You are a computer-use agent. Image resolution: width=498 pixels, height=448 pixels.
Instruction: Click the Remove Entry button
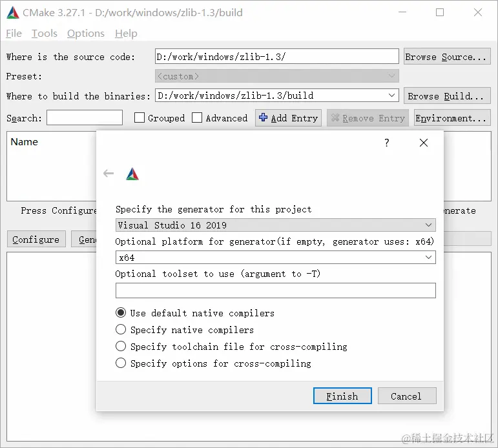pyautogui.click(x=368, y=118)
